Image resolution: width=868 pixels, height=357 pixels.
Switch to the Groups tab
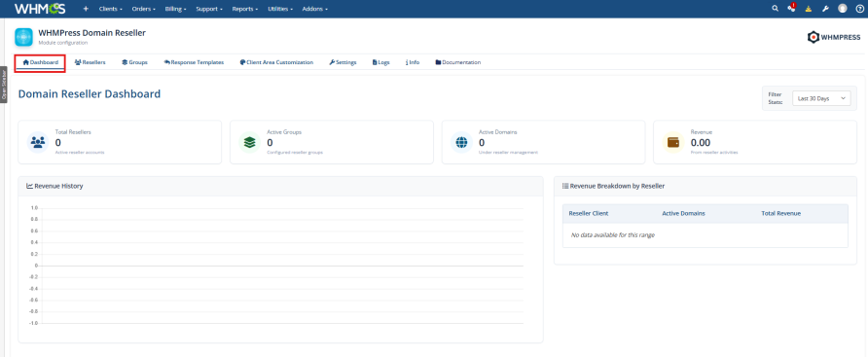[x=134, y=62]
